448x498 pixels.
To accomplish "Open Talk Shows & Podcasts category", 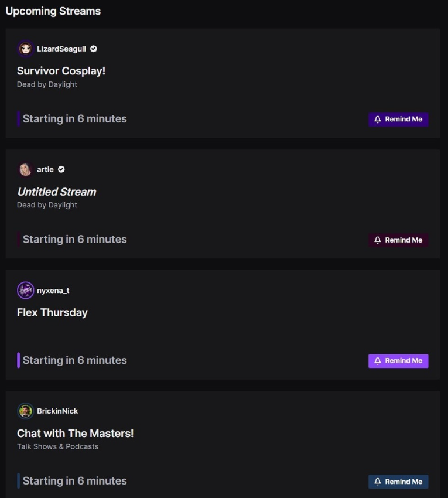I will (57, 446).
